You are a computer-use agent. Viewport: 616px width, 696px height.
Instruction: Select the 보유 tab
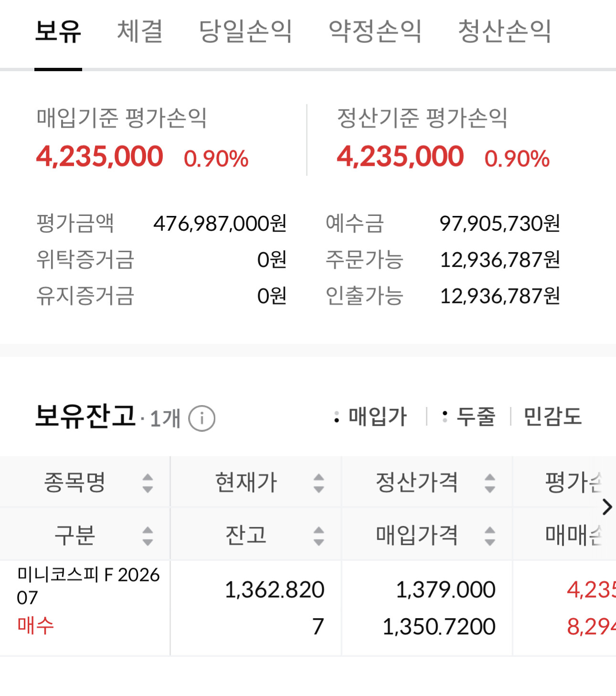58,32
